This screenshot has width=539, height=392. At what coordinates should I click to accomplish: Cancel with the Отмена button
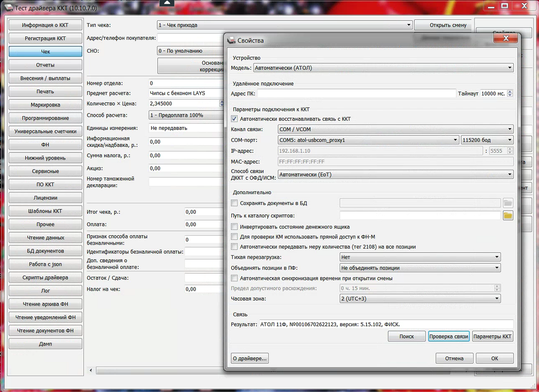coord(455,358)
